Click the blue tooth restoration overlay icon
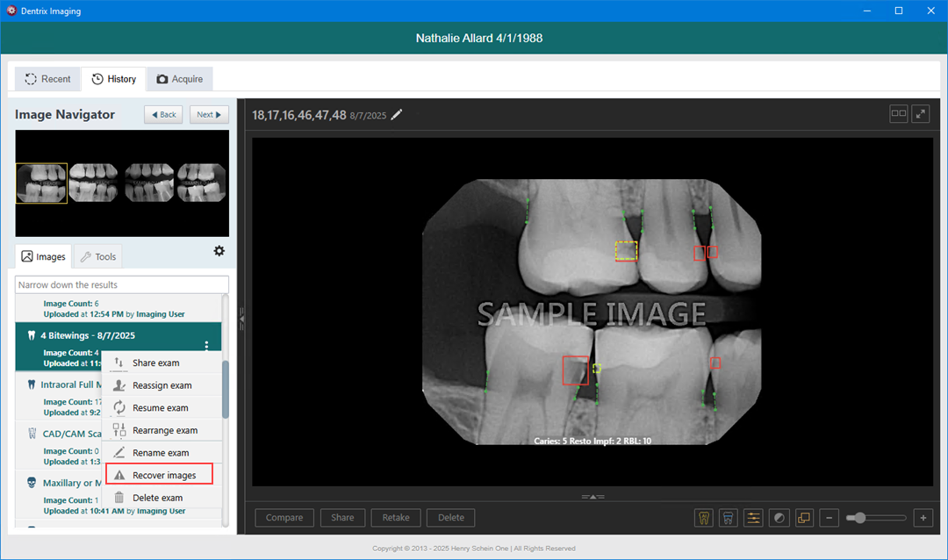948x560 pixels. (728, 518)
